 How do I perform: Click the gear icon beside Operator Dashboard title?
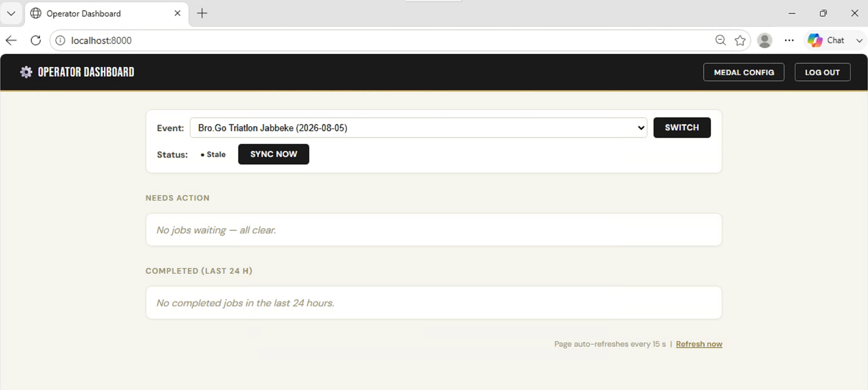coord(26,72)
